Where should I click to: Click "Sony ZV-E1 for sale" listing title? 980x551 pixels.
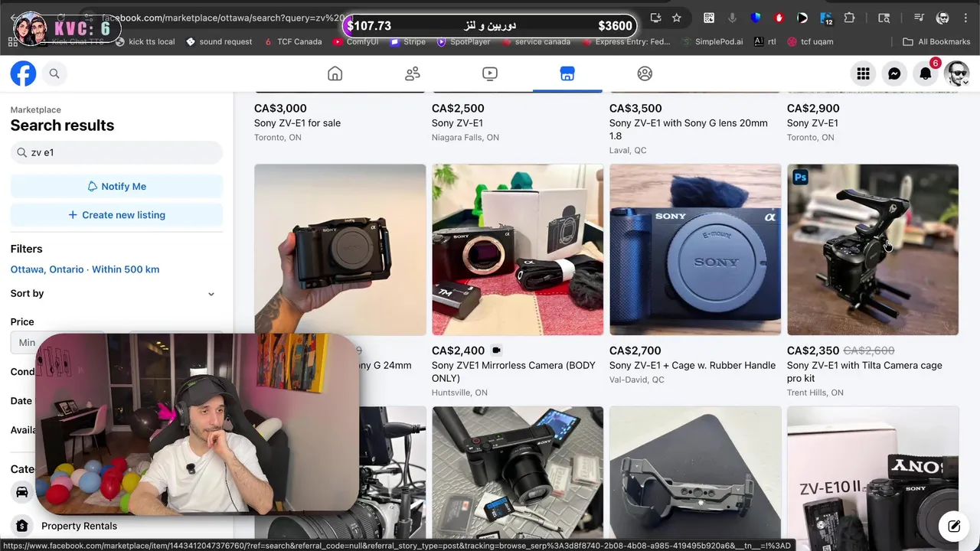coord(297,122)
